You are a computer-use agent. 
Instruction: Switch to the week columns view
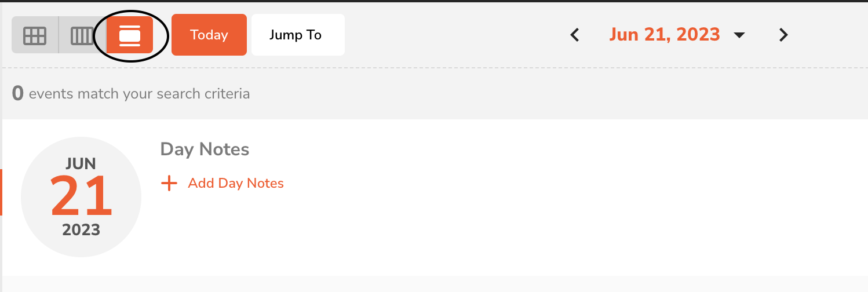[82, 36]
